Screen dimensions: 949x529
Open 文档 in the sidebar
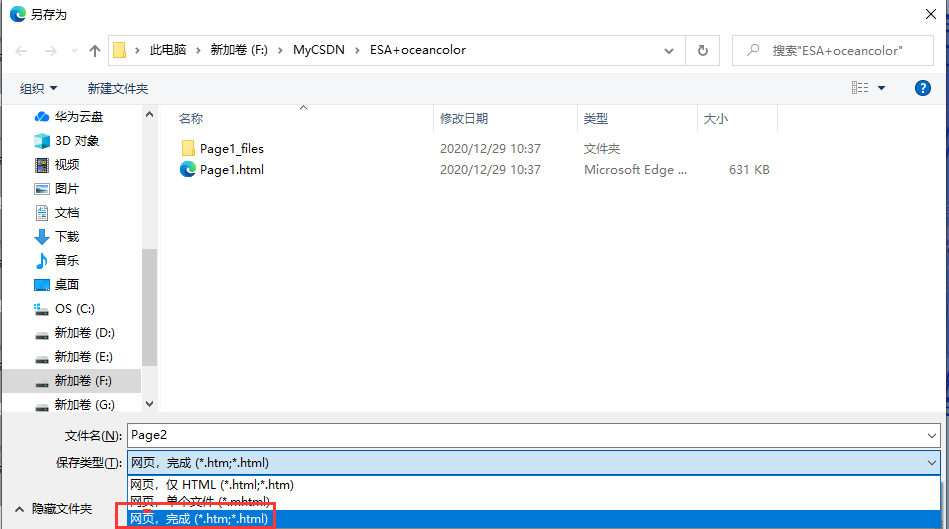67,213
